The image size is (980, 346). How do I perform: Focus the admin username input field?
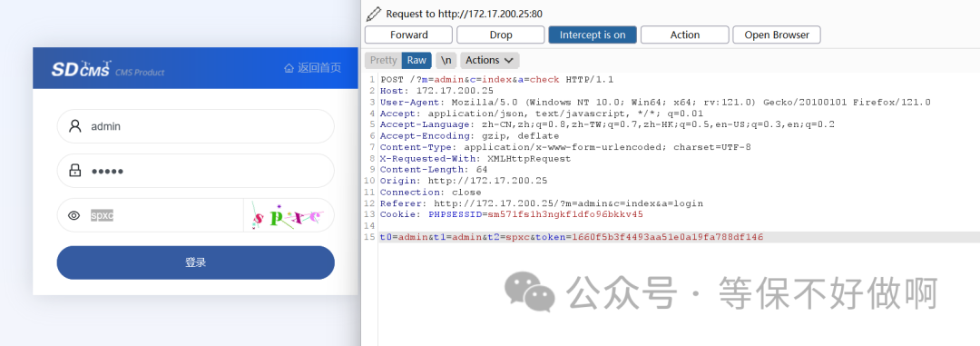click(x=196, y=126)
